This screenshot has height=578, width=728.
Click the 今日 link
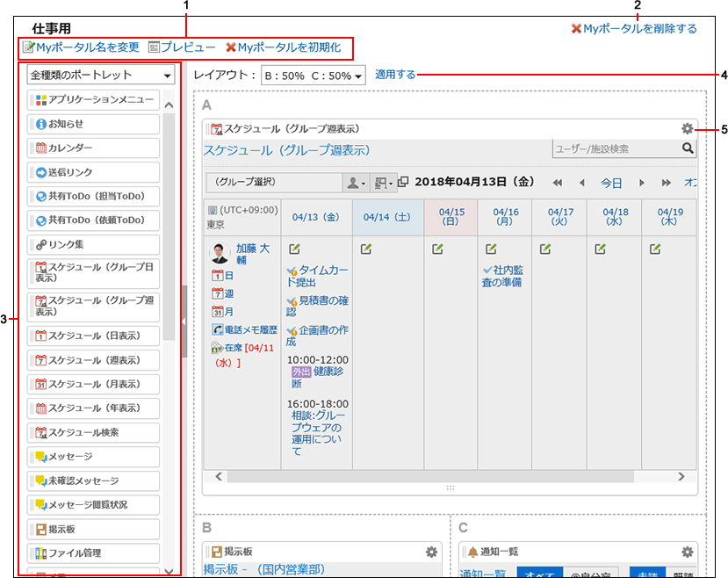coord(611,183)
